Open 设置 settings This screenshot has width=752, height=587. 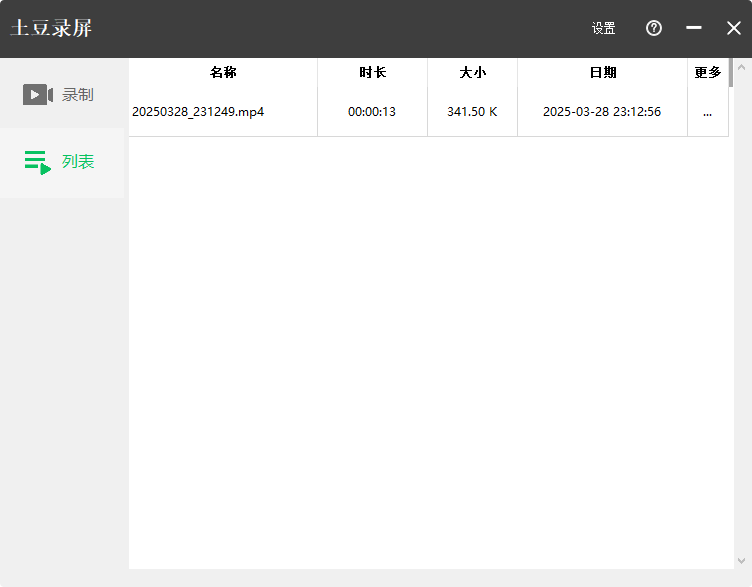(x=603, y=28)
